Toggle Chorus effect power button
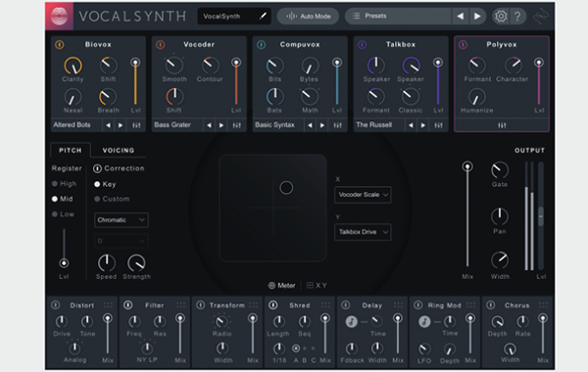 coord(491,305)
